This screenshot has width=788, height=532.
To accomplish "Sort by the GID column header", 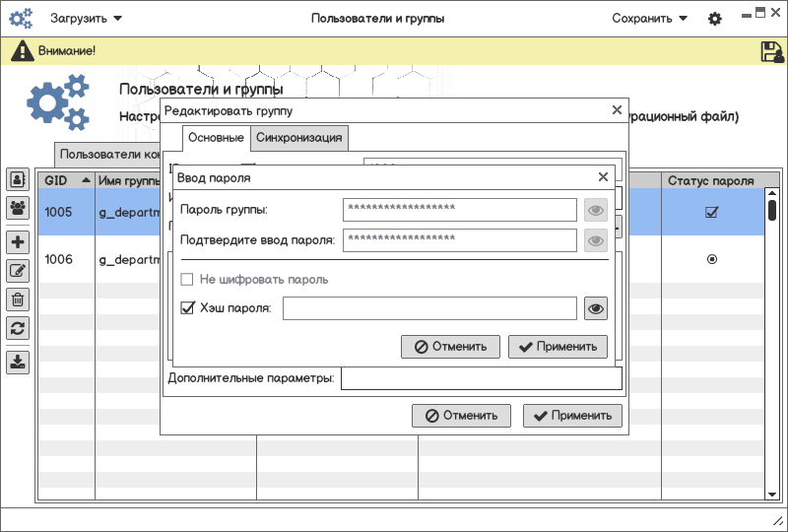I will tap(67, 180).
